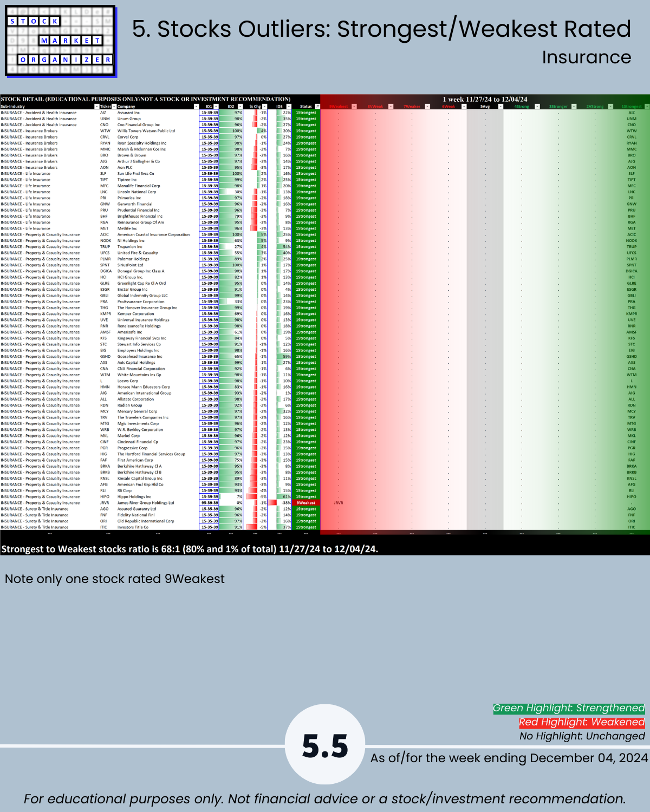The width and height of the screenshot is (650, 812).
Task: Click the '1 week 11/27/24 to 12/04/24' header
Action: tap(485, 99)
